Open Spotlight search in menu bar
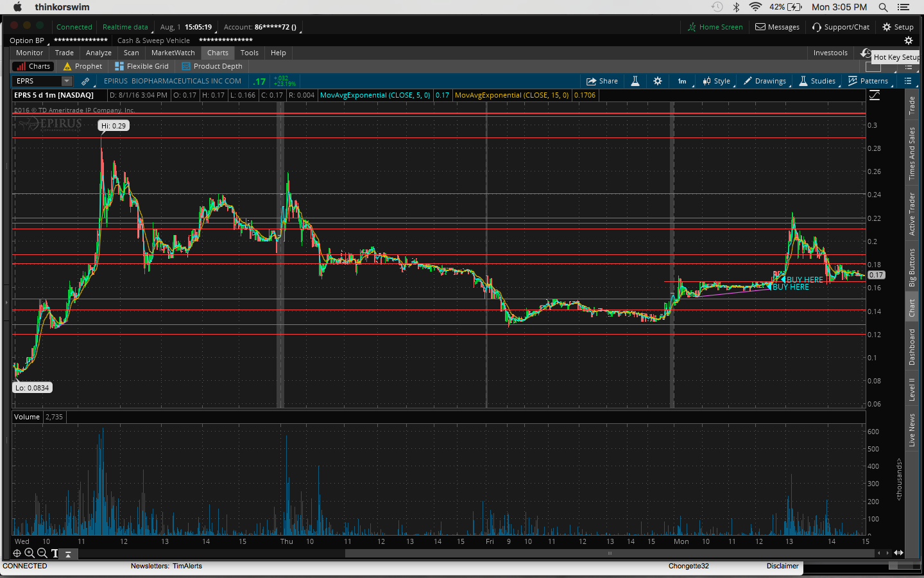Image resolution: width=924 pixels, height=578 pixels. click(x=883, y=7)
